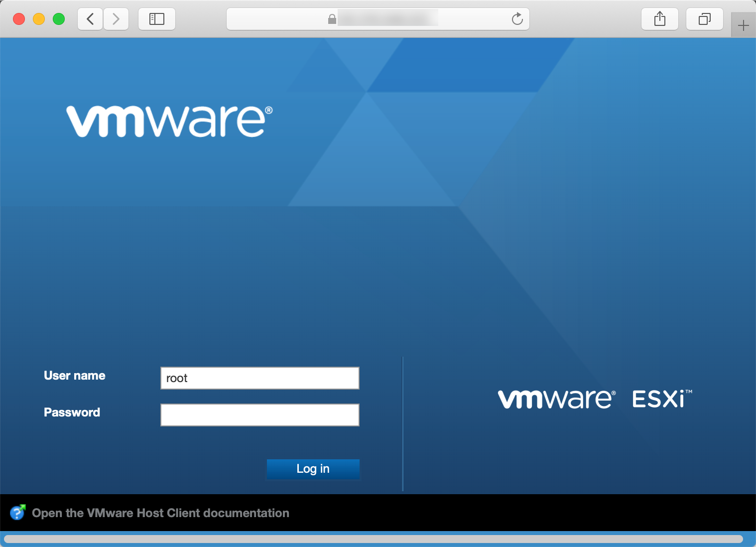Go back using Safari's back arrow
The height and width of the screenshot is (547, 756).
tap(90, 19)
